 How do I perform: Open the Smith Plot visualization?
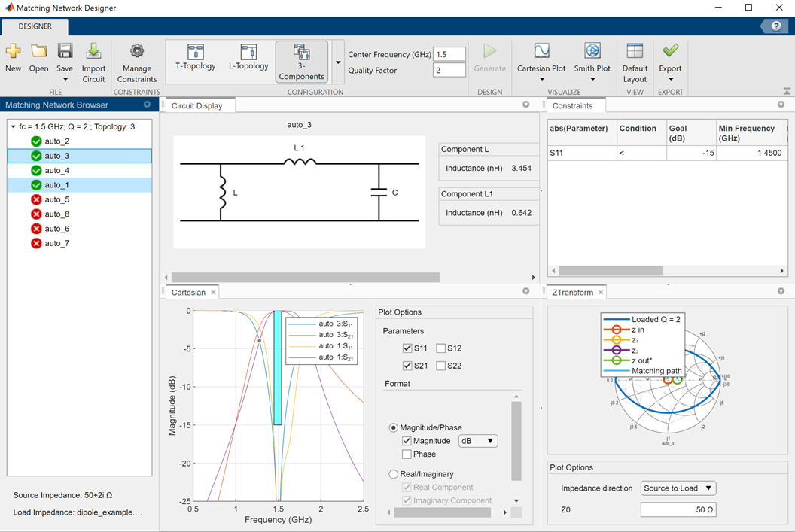[592, 52]
